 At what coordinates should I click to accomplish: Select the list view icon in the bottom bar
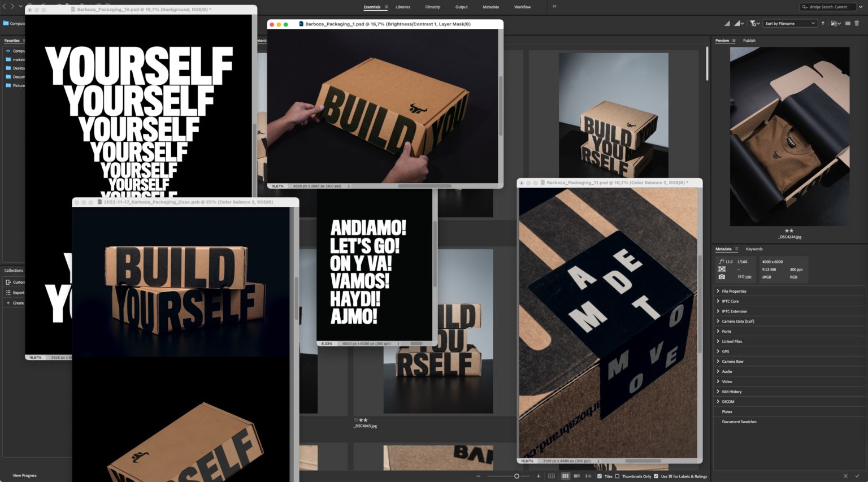click(x=588, y=476)
